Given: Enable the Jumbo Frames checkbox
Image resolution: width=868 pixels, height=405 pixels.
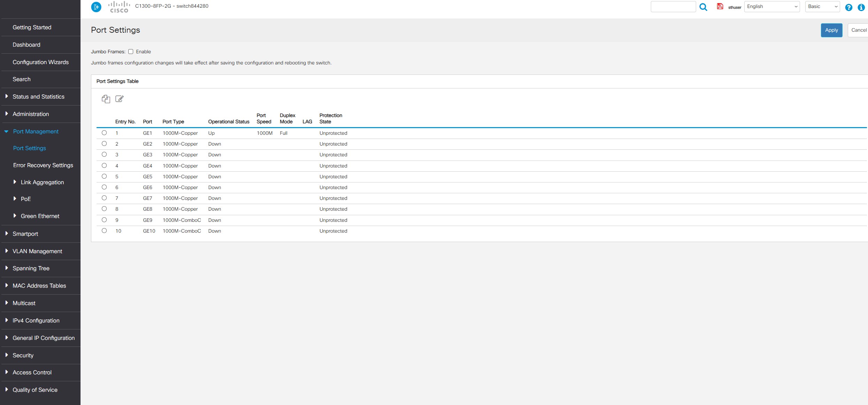Looking at the screenshot, I should [131, 52].
